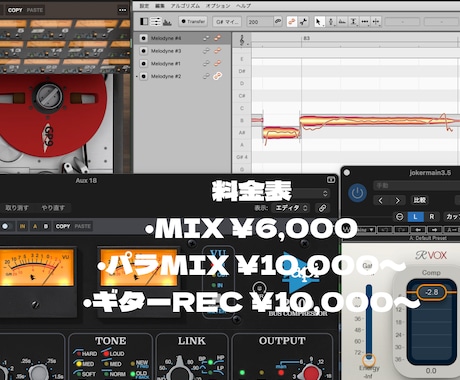This screenshot has width=460, height=380.
Task: Select the B preset slot on compressor
Action: [x=46, y=226]
